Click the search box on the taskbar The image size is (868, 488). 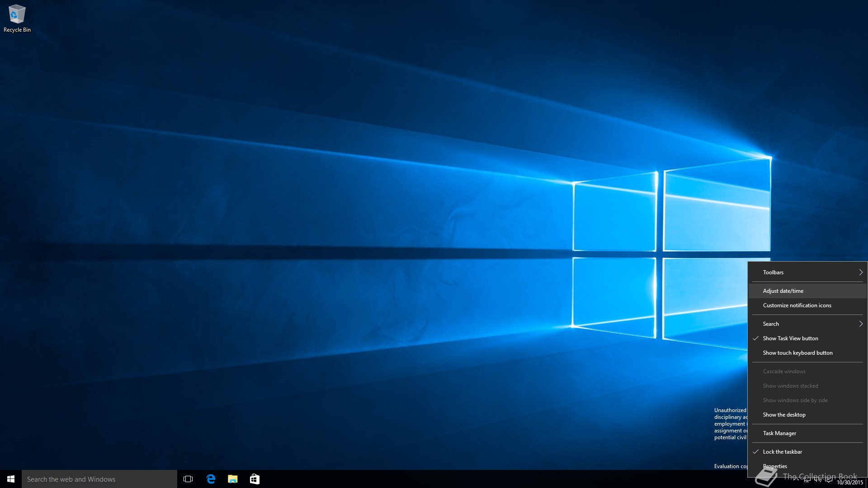[x=99, y=479]
